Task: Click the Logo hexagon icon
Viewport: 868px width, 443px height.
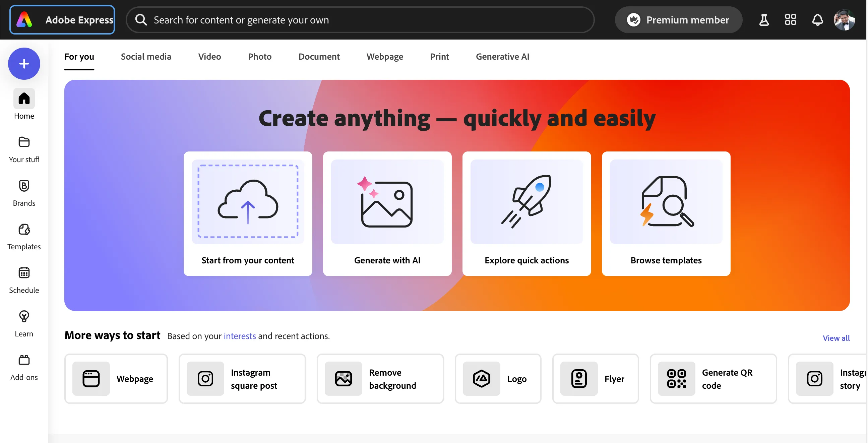Action: [482, 379]
